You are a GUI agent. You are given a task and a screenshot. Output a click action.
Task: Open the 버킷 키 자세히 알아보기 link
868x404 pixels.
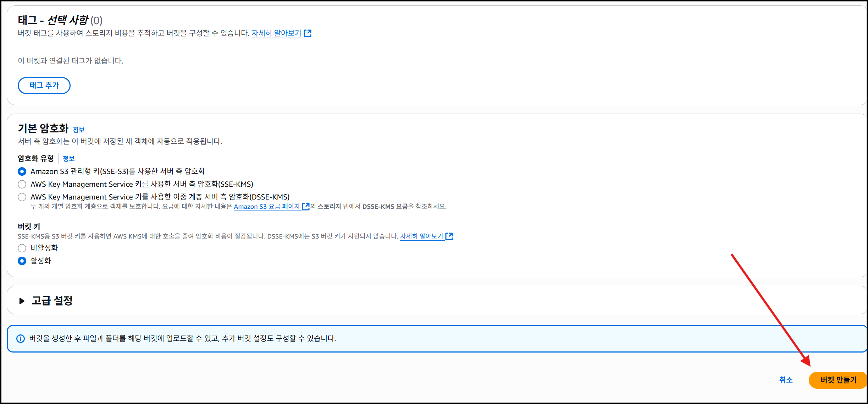pos(421,236)
